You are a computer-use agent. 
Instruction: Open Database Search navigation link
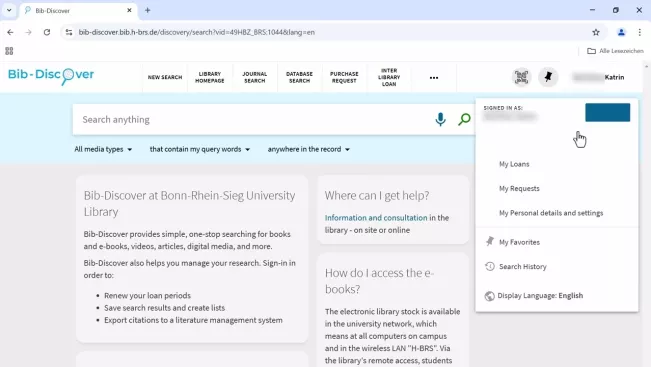299,77
